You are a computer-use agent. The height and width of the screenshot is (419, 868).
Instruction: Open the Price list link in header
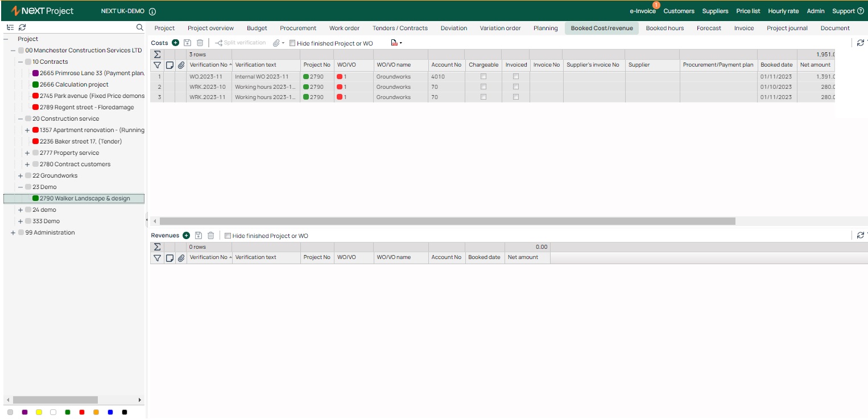pos(748,11)
